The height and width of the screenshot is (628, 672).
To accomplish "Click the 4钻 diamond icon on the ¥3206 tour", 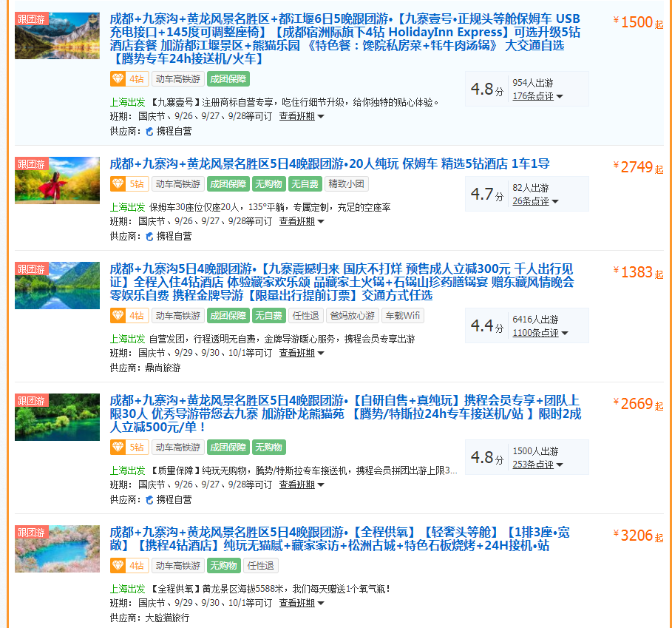I will coord(118,566).
